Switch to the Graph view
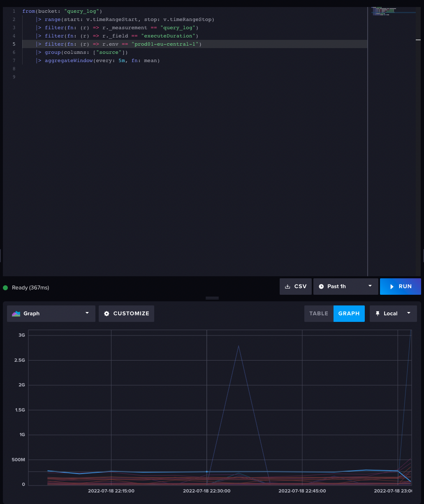Image resolution: width=424 pixels, height=504 pixels. coord(349,313)
